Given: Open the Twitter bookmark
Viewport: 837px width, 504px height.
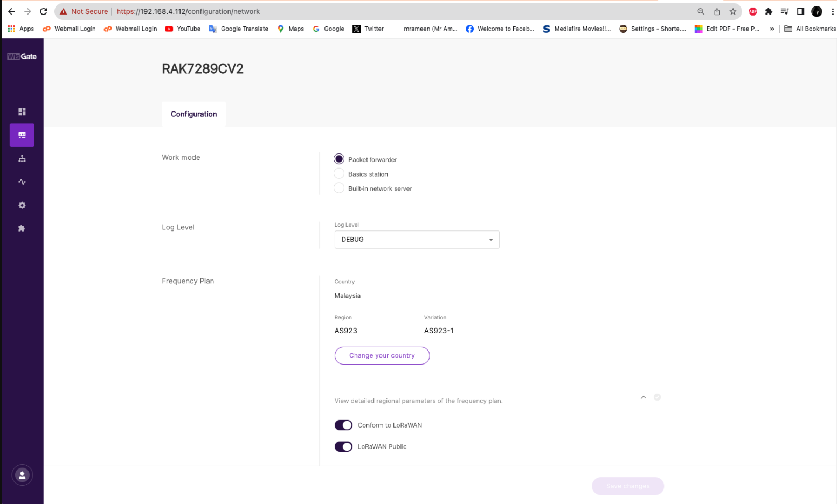Looking at the screenshot, I should [x=368, y=29].
